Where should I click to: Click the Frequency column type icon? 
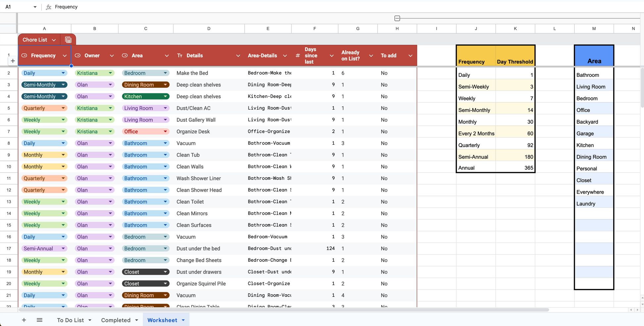pyautogui.click(x=24, y=56)
